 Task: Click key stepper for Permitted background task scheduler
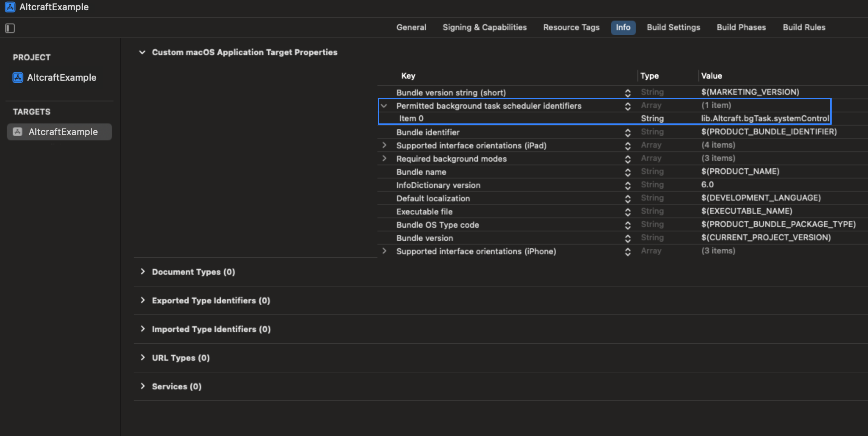coord(628,106)
